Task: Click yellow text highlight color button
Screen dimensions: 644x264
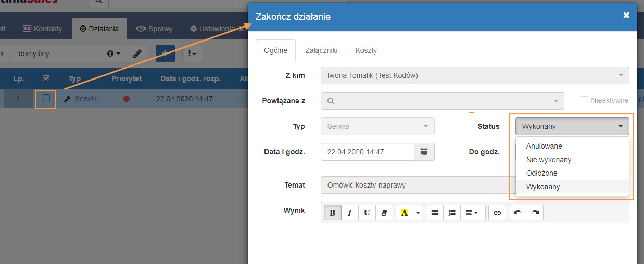Action: pyautogui.click(x=405, y=213)
